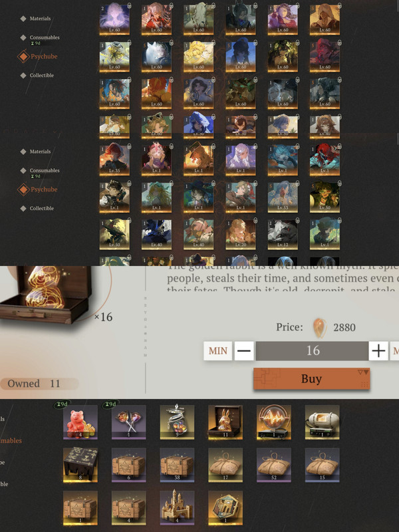This screenshot has height=532, width=399.
Task: Select the candy jar item with count 5
Action: point(177,422)
